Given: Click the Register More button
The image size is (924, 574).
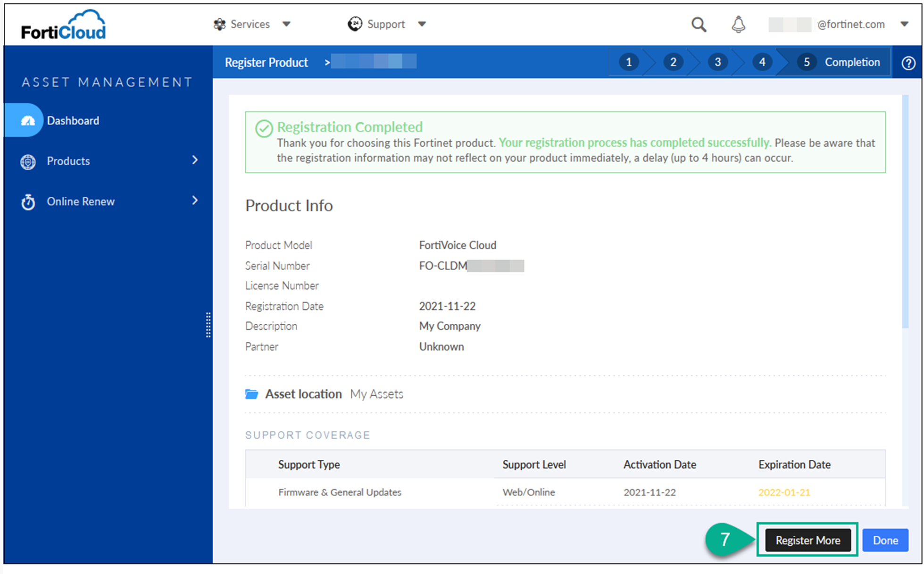Looking at the screenshot, I should coord(807,540).
